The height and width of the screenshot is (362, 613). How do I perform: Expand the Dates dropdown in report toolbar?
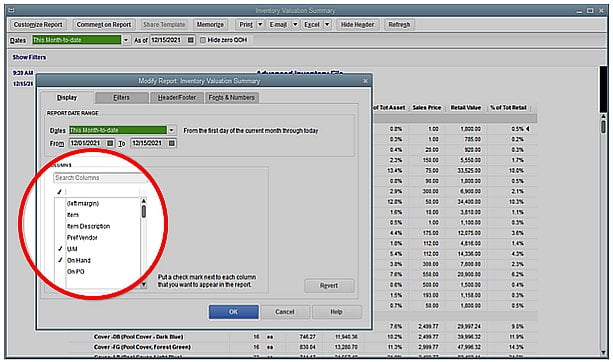point(126,40)
